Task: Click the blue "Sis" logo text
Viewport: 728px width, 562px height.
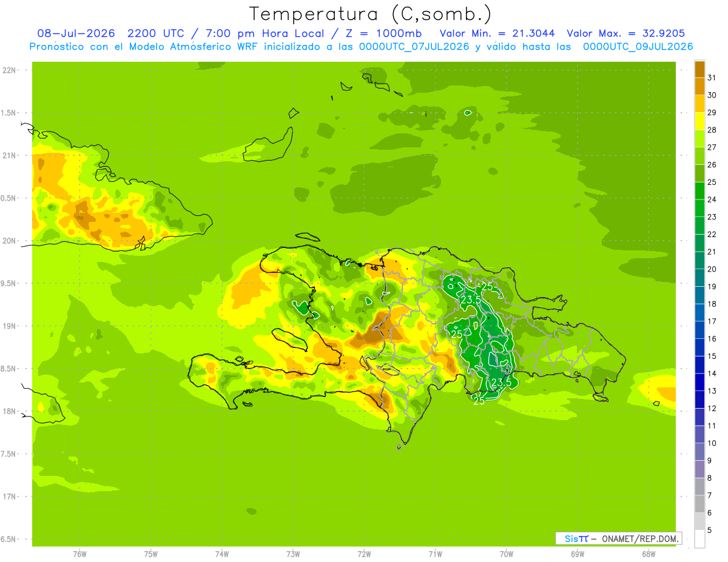Action: point(571,538)
